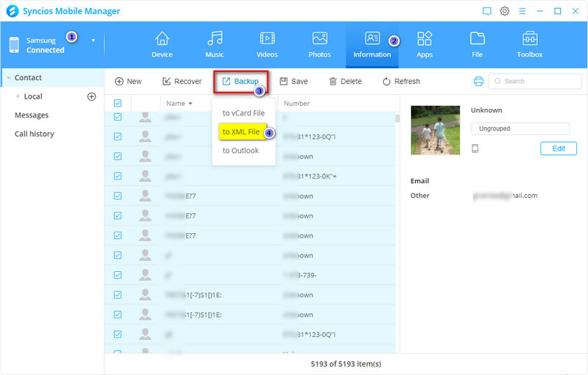The height and width of the screenshot is (375, 588).
Task: Open the File tab
Action: (x=477, y=45)
